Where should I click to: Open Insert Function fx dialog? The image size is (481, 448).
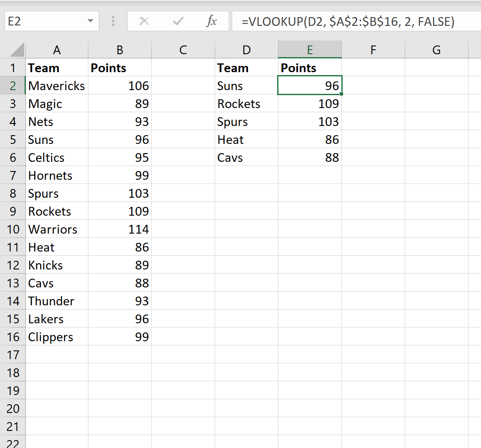click(x=212, y=21)
